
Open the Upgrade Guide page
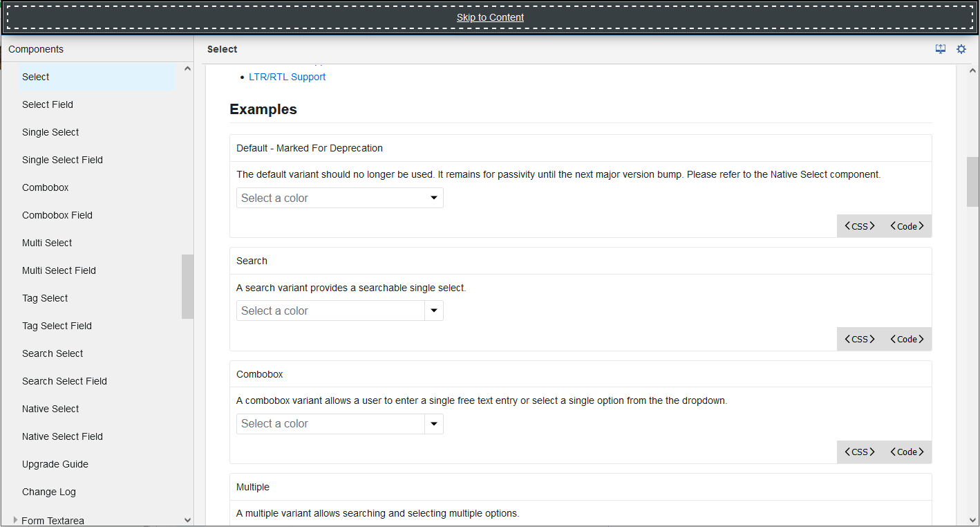click(55, 464)
